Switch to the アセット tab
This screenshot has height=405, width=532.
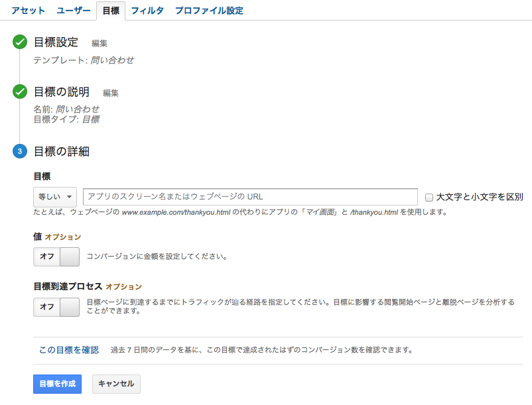(x=28, y=11)
